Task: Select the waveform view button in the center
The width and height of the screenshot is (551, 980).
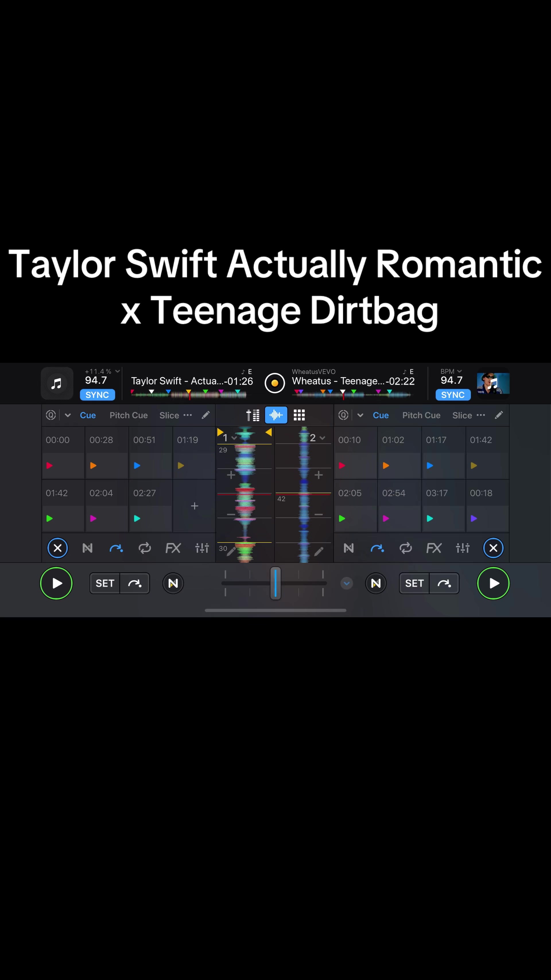Action: tap(276, 415)
